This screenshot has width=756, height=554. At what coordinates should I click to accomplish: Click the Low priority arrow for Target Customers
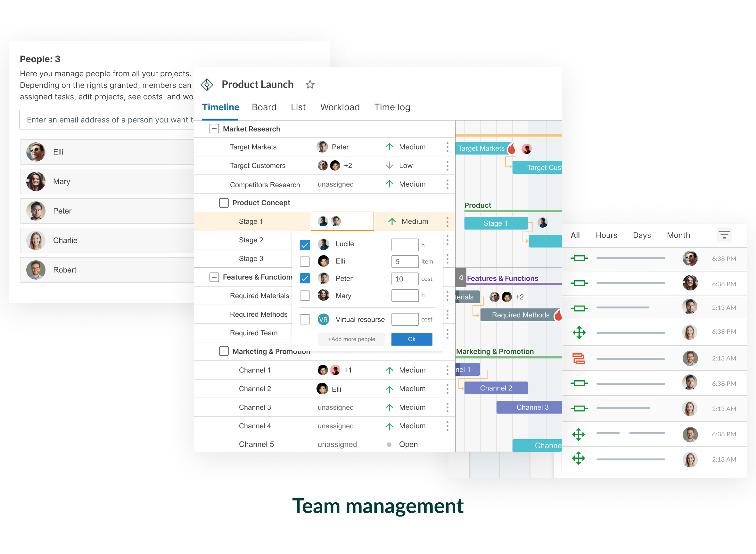coord(390,165)
